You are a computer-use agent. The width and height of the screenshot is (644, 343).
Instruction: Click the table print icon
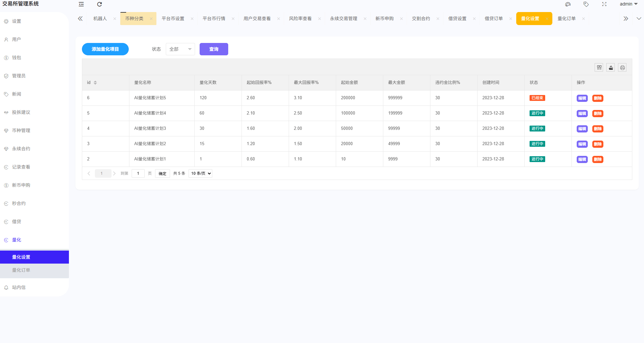[622, 68]
